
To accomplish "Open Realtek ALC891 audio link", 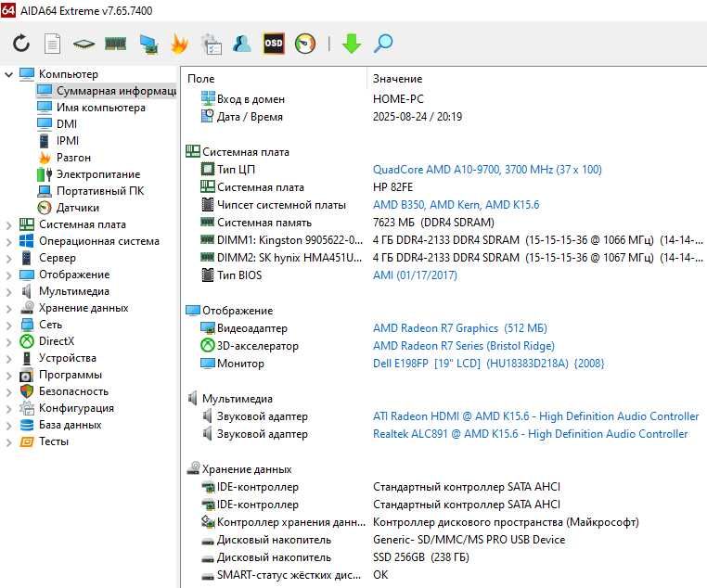I will tap(531, 433).
